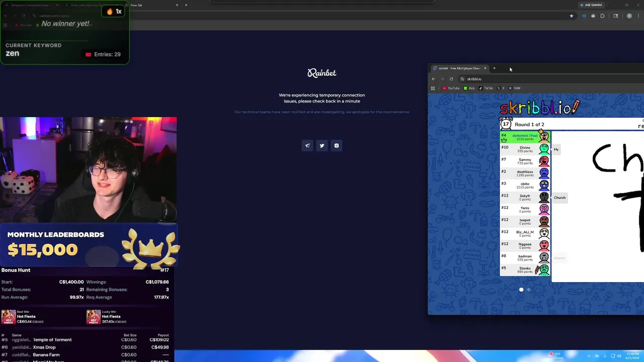Click the Church speech bubble

click(559, 198)
